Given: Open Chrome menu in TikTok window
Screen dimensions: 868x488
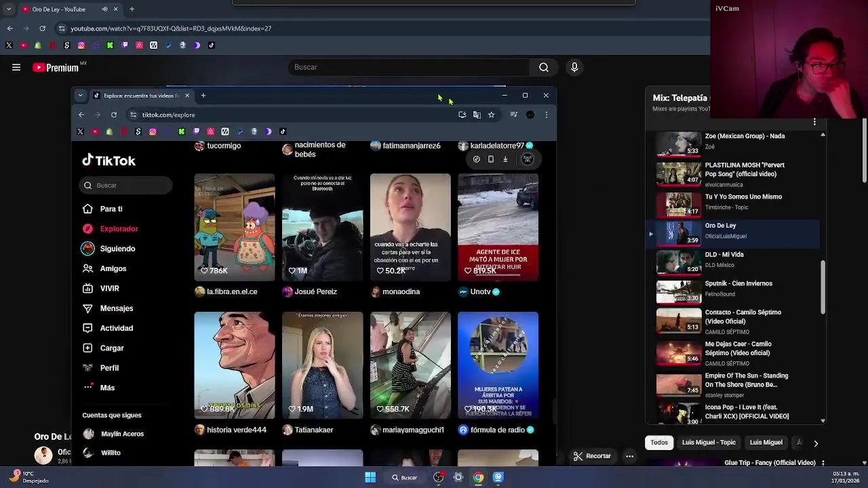Looking at the screenshot, I should [547, 115].
